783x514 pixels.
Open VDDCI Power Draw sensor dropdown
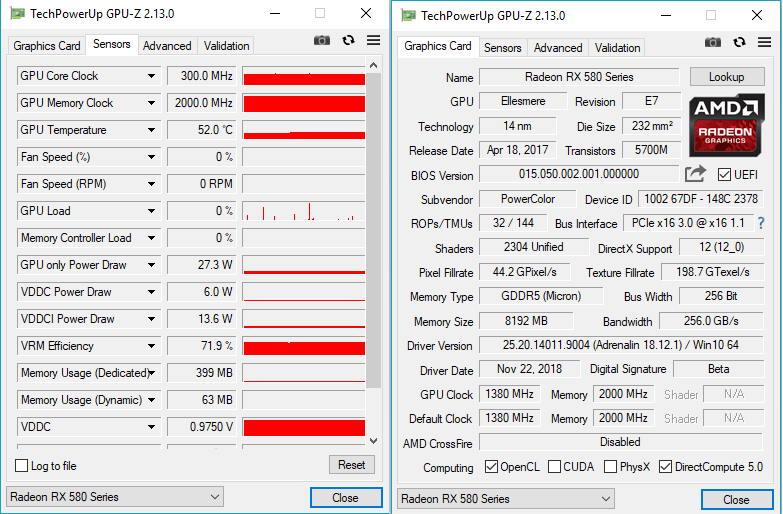[151, 319]
